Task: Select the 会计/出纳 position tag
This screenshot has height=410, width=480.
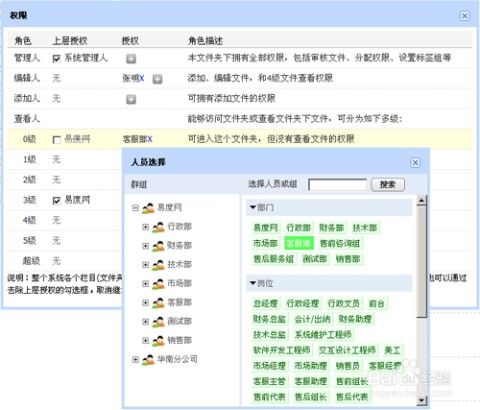Action: point(312,319)
